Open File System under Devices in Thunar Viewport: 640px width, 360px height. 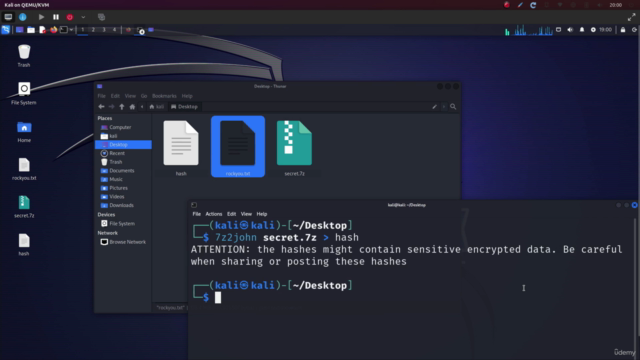(x=123, y=224)
